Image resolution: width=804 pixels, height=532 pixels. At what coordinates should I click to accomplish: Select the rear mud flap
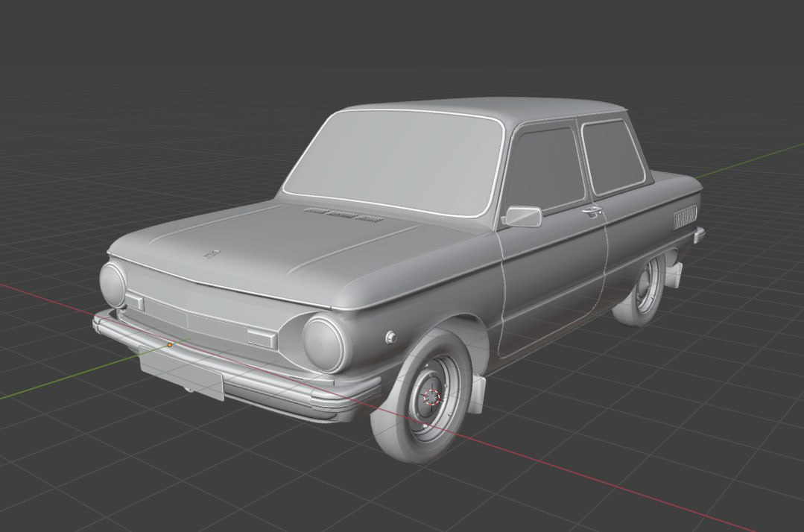pos(674,276)
